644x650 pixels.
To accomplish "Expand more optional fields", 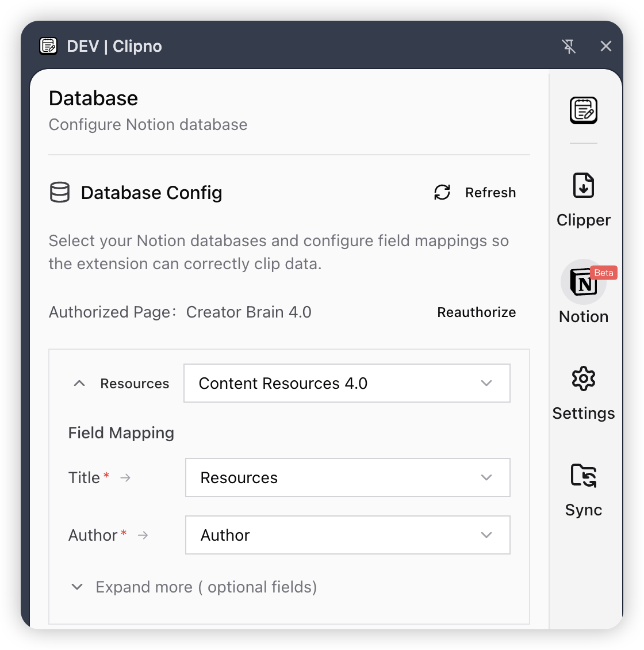I will point(194,587).
